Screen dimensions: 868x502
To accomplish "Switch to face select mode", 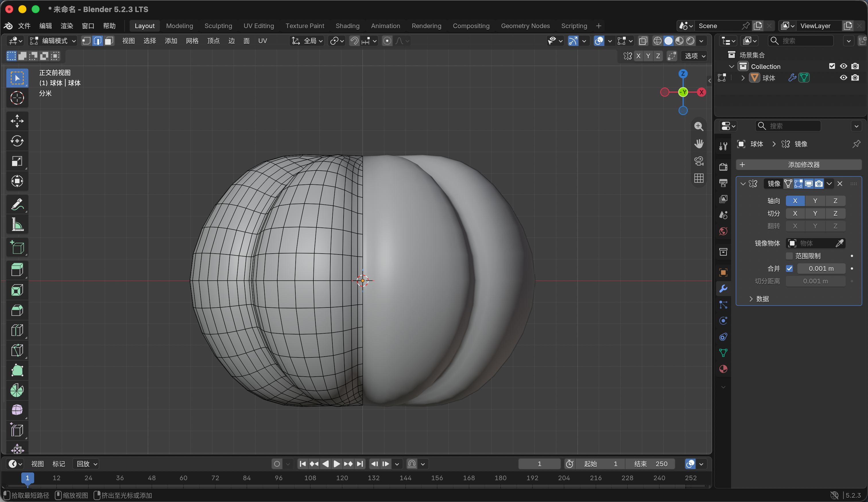I will point(109,41).
